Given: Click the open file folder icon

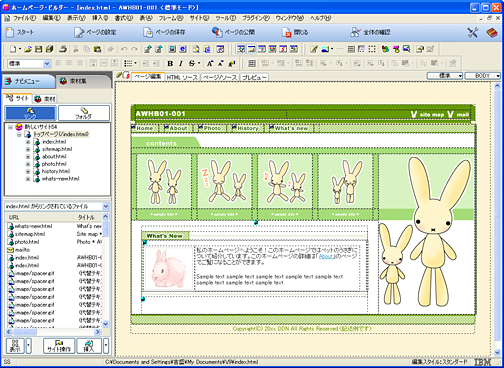Looking at the screenshot, I should click(x=28, y=49).
